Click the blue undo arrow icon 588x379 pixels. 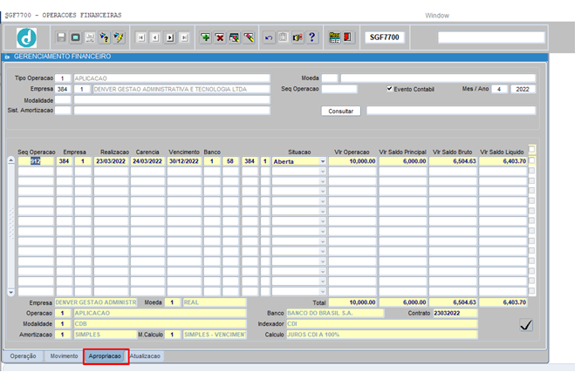[x=269, y=37]
